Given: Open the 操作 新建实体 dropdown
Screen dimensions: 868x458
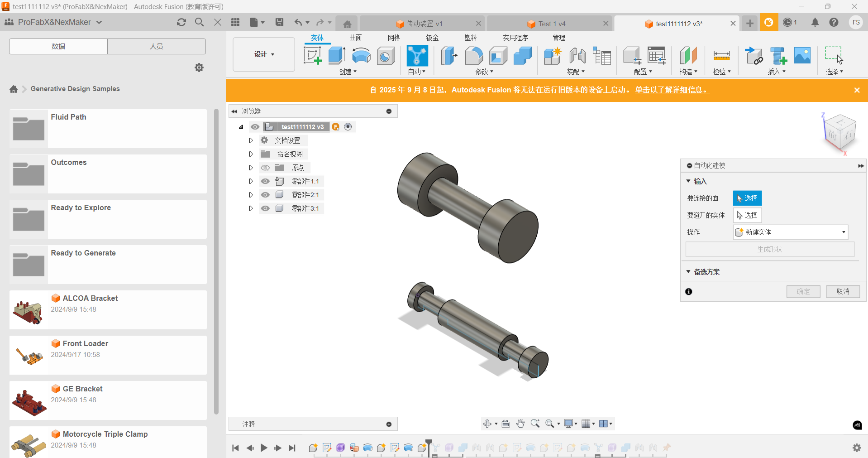Looking at the screenshot, I should [790, 232].
